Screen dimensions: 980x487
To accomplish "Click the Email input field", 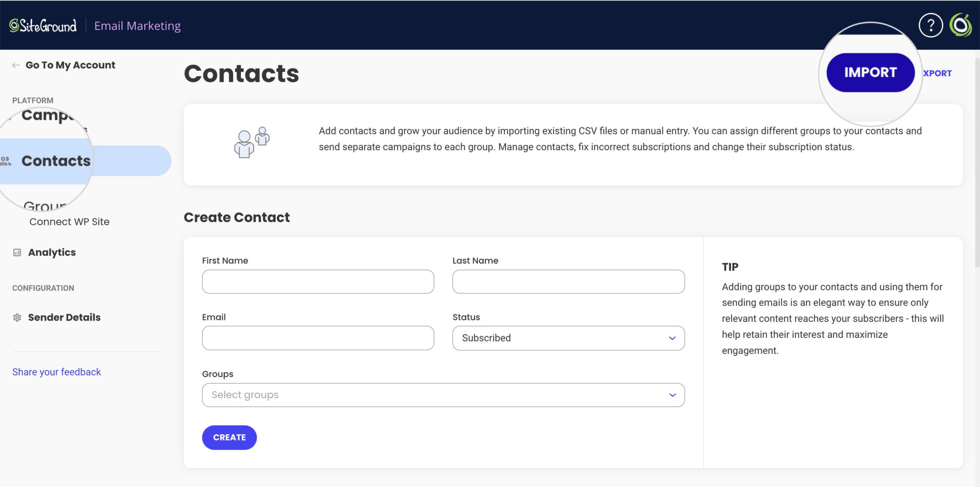I will click(x=318, y=338).
